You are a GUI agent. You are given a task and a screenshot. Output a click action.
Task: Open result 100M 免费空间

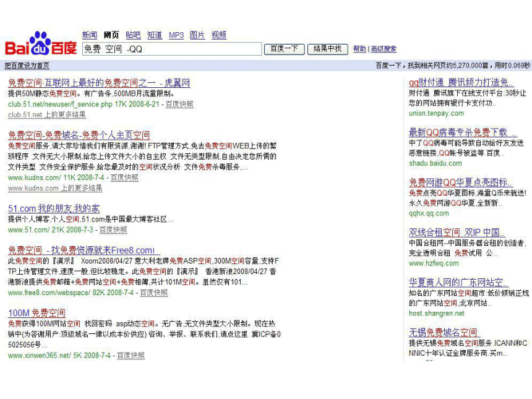tap(36, 313)
